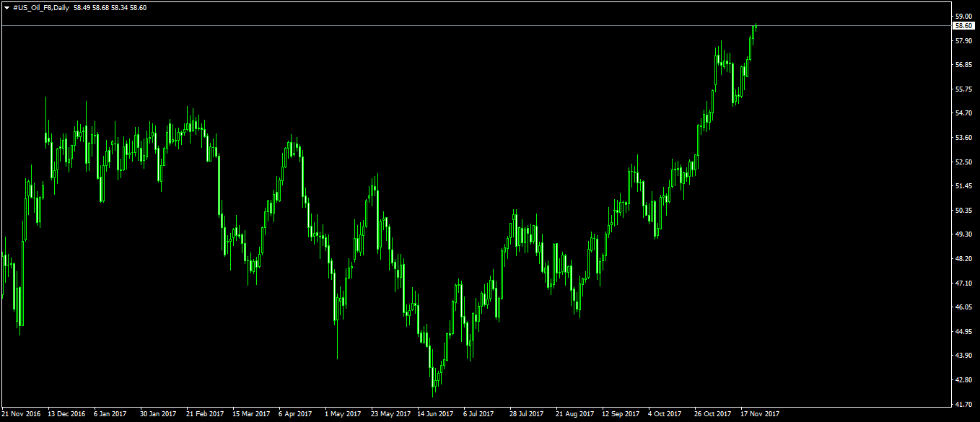
Task: Click the 17 Nov 2017 date label
Action: click(x=760, y=414)
